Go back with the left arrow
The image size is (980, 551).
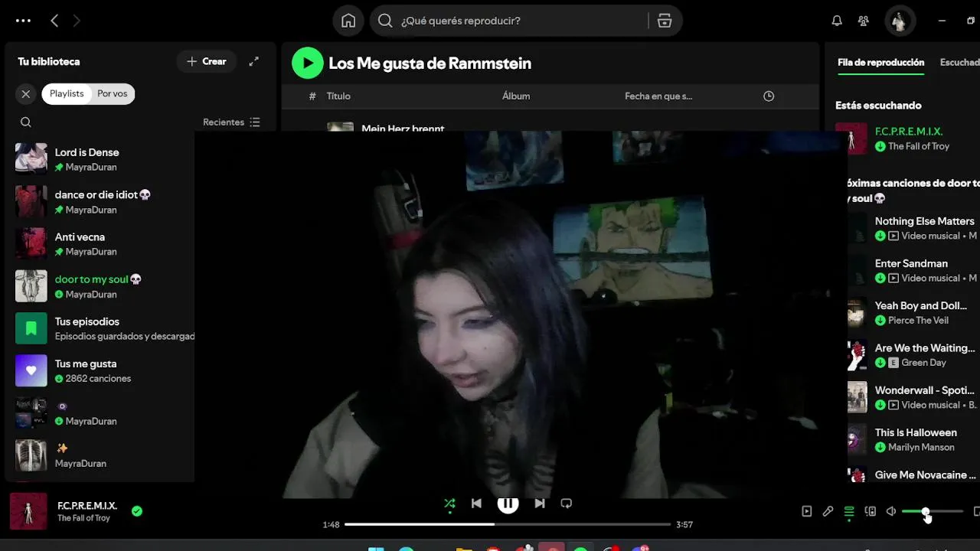[54, 21]
